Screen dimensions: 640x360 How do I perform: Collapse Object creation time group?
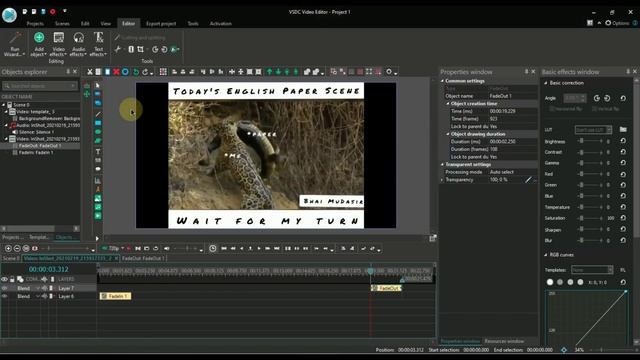448,104
